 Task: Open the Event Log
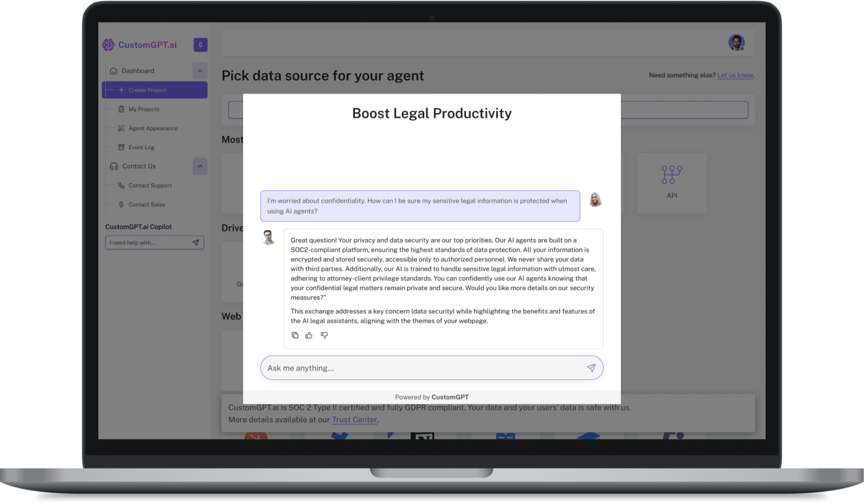click(142, 147)
